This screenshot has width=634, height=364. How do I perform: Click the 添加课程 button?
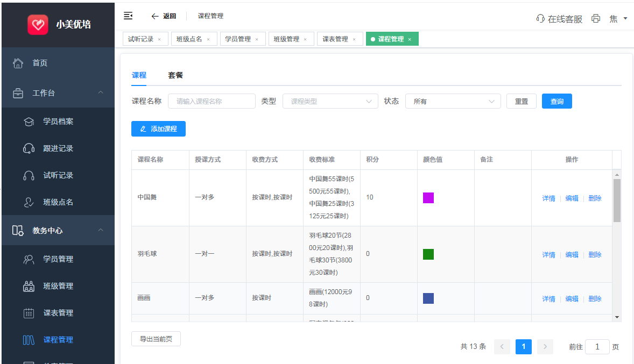point(158,129)
